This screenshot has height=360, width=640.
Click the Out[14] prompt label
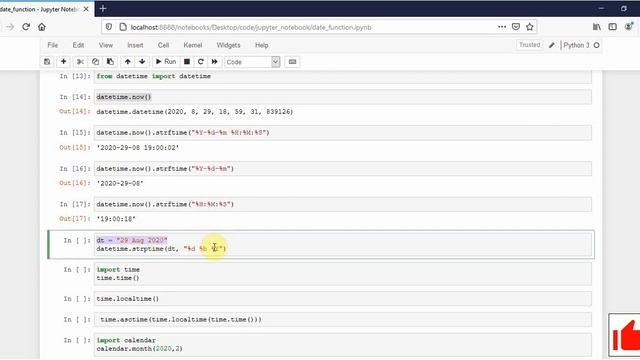[x=75, y=111]
